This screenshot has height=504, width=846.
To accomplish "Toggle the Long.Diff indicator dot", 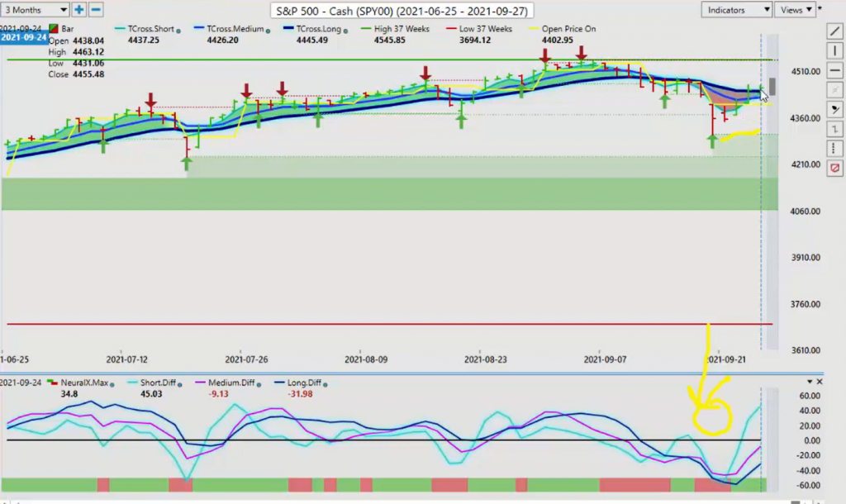I will (x=325, y=384).
